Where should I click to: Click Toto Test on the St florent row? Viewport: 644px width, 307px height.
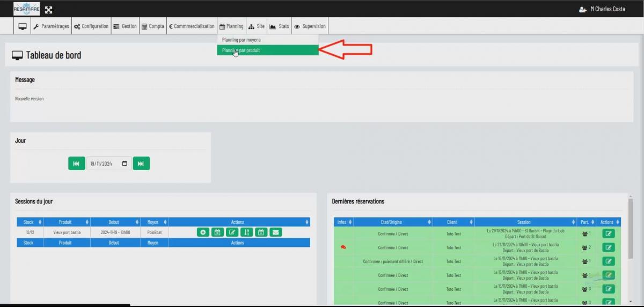(453, 233)
